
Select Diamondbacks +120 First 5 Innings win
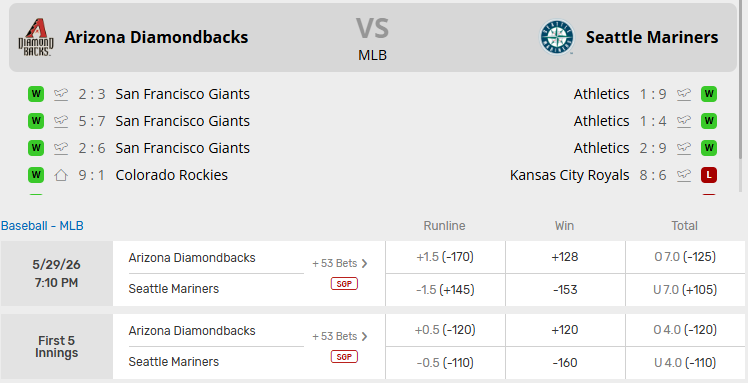pyautogui.click(x=565, y=330)
